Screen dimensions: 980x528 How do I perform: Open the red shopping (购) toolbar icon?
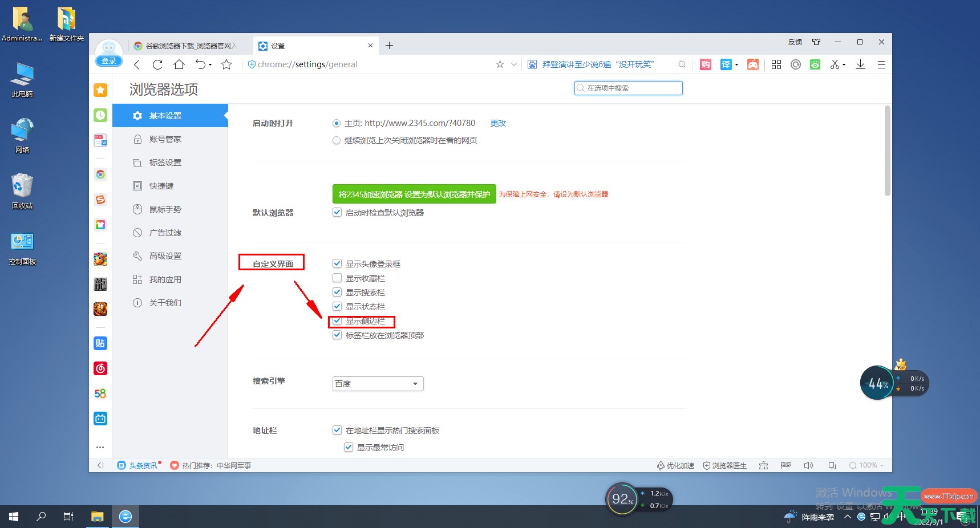click(706, 64)
